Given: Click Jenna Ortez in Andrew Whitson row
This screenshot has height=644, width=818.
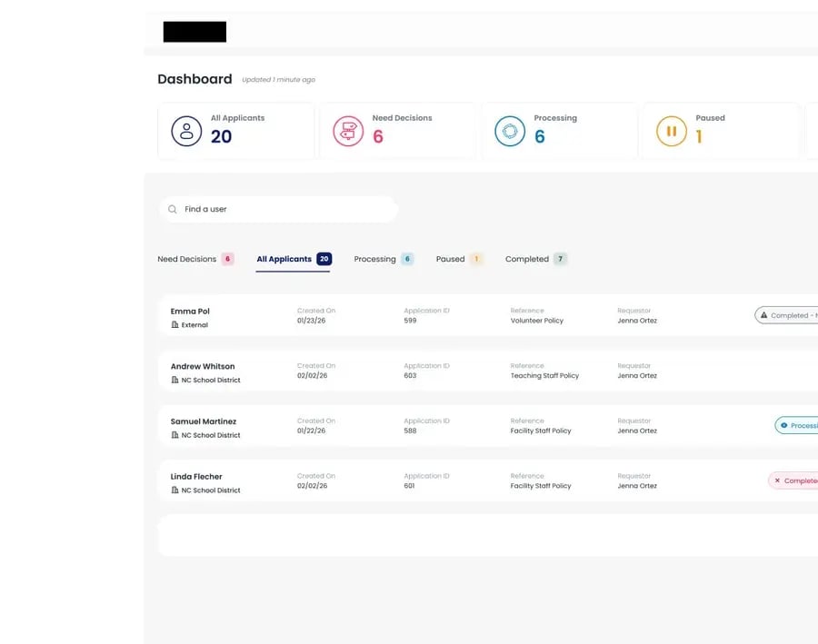Looking at the screenshot, I should click(637, 375).
